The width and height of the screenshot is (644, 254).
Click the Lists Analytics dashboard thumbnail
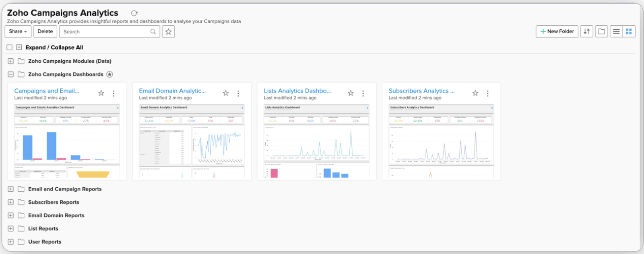316,141
